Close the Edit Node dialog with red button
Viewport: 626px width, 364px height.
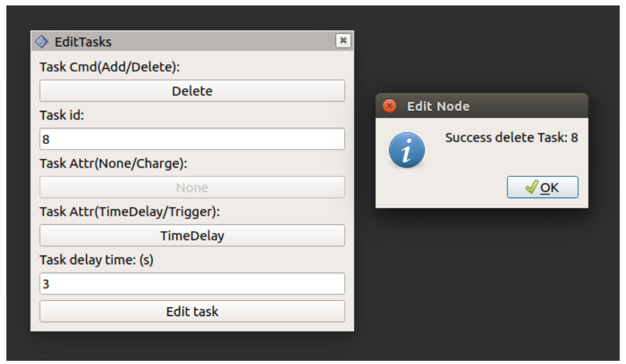coord(390,106)
